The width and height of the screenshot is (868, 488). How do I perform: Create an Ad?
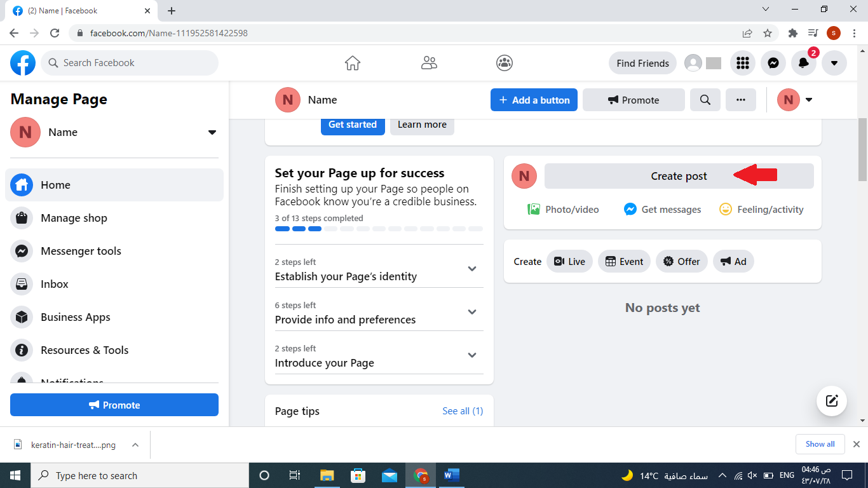coord(733,261)
